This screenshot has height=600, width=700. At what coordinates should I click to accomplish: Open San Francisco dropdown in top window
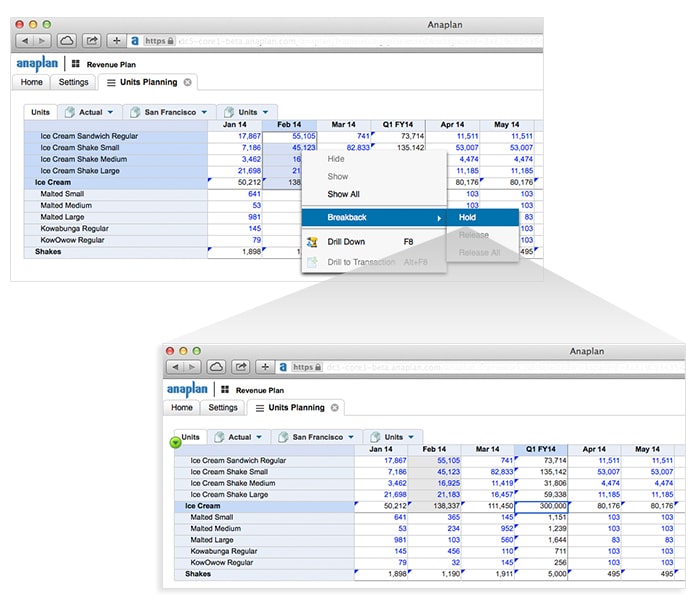(x=204, y=112)
